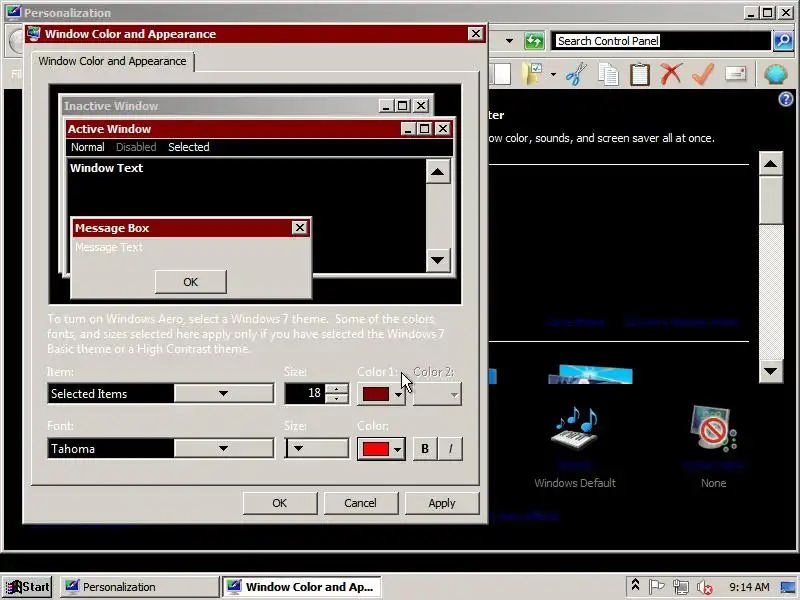Expand the arrow beside the folder options icon
Screen dimensions: 800x600
[554, 74]
